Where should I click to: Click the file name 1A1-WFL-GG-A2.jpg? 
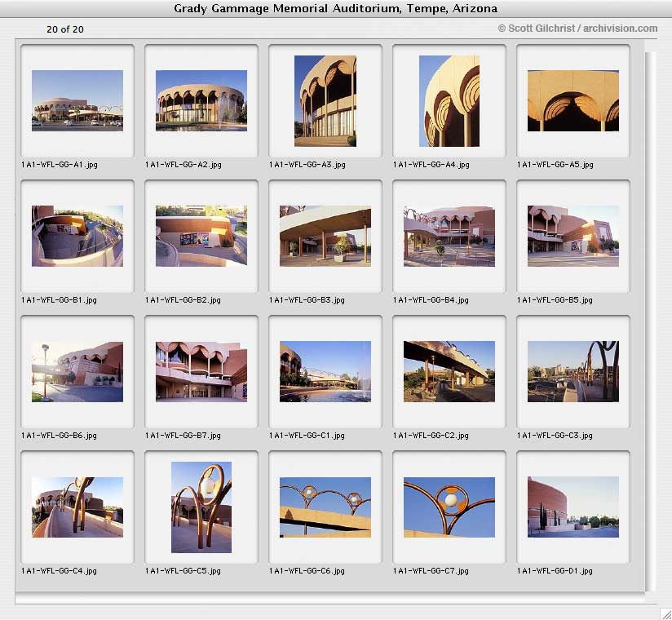click(183, 165)
